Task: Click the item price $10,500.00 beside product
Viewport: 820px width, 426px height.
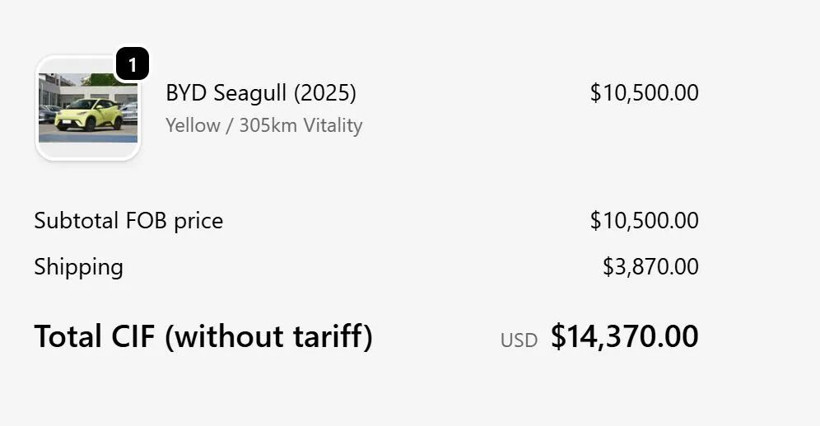Action: (x=644, y=93)
